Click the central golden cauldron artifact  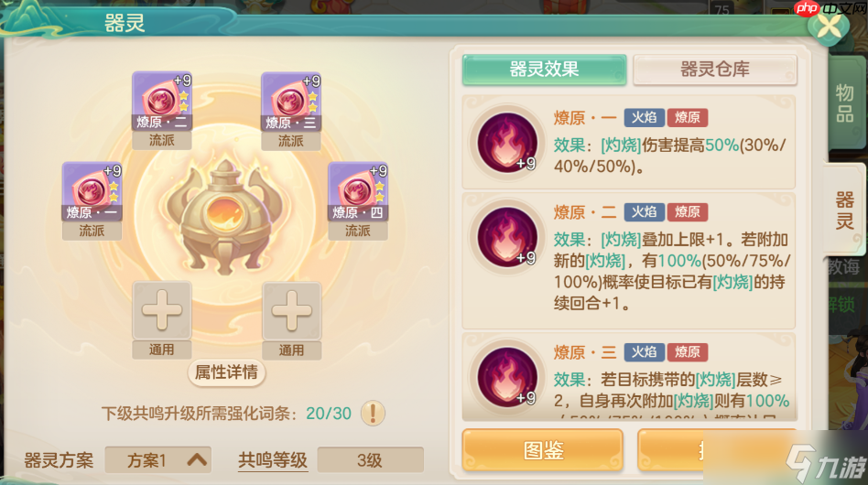click(x=225, y=217)
